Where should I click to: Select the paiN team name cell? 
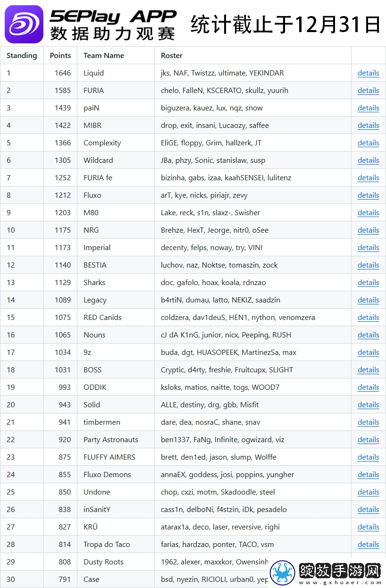click(116, 108)
